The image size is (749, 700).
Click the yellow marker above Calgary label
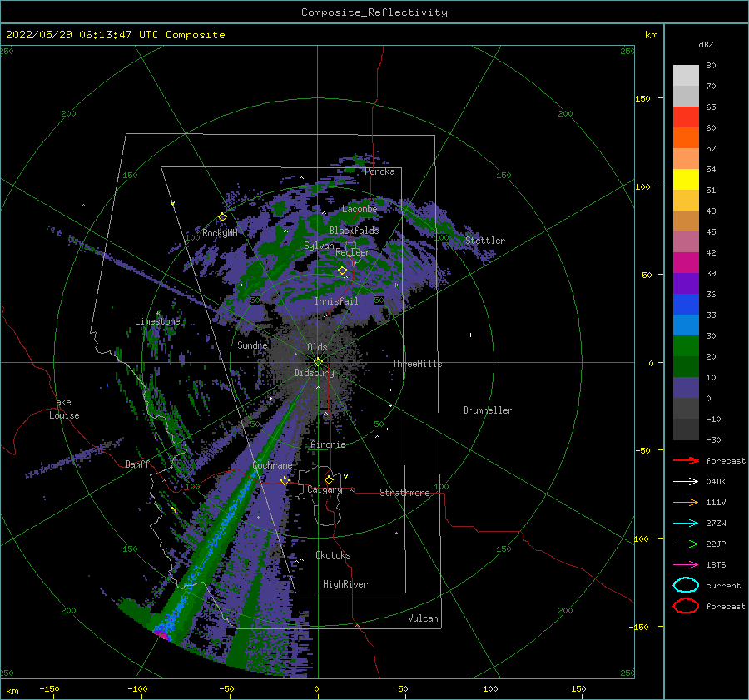[329, 479]
